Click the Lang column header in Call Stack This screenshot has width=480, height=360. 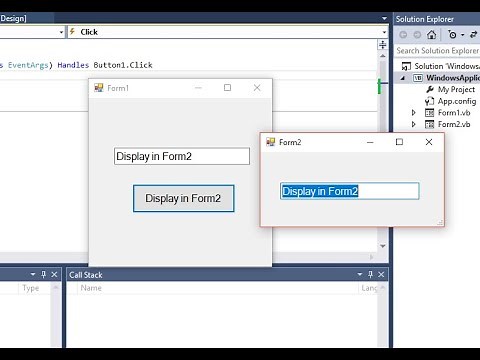coord(369,288)
